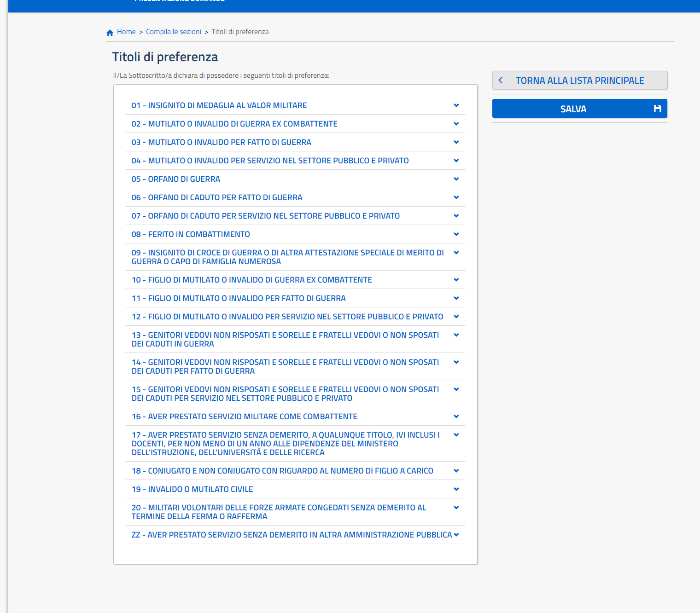Click the floppy disk save icon
700x613 pixels.
tap(658, 109)
